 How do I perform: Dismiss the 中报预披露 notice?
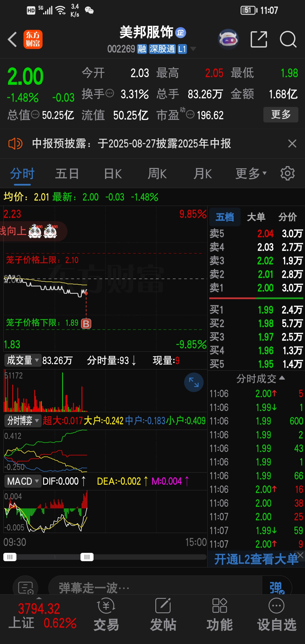[292, 143]
